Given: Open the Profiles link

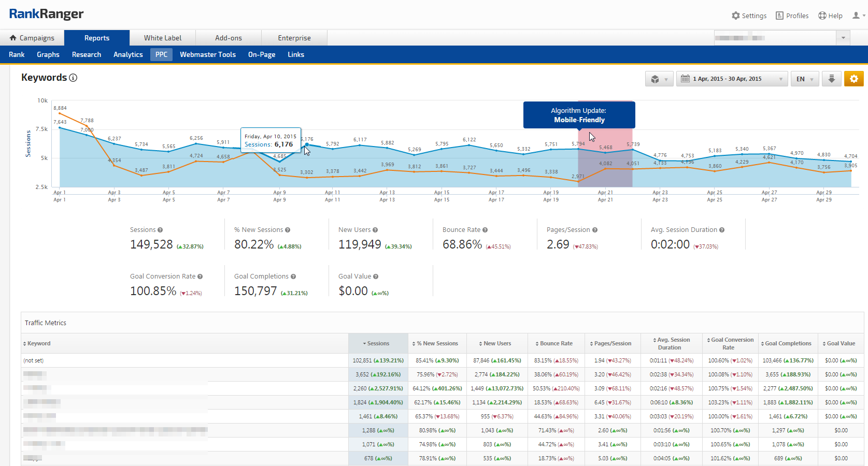Looking at the screenshot, I should coord(792,16).
